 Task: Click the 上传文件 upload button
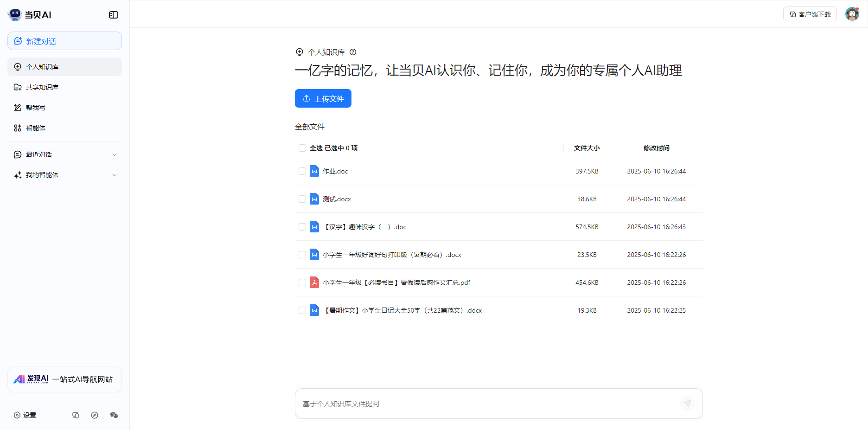click(323, 98)
